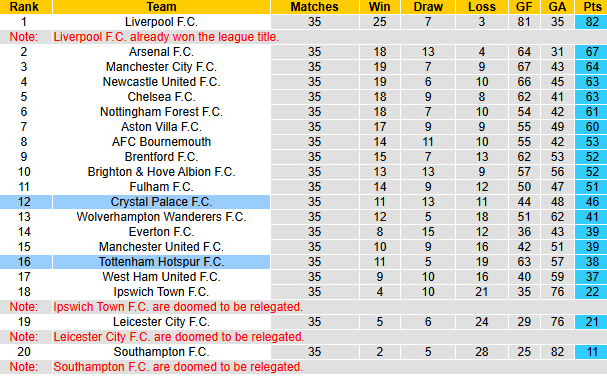The width and height of the screenshot is (607, 376).
Task: Select the Liverpool league title note
Action: pos(166,37)
